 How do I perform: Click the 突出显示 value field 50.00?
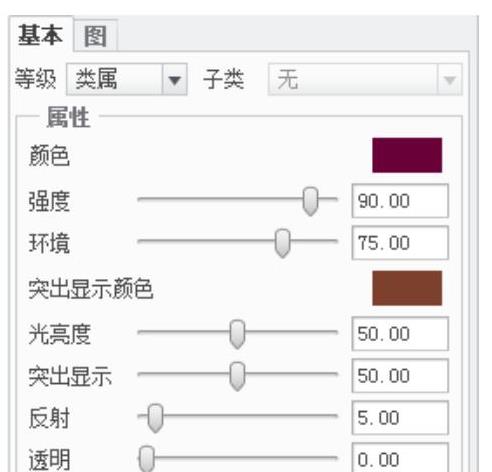[x=400, y=376]
